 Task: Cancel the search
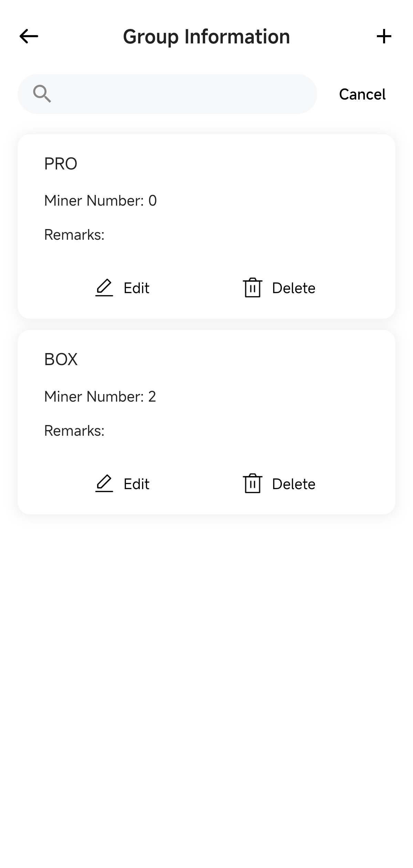pyautogui.click(x=362, y=94)
